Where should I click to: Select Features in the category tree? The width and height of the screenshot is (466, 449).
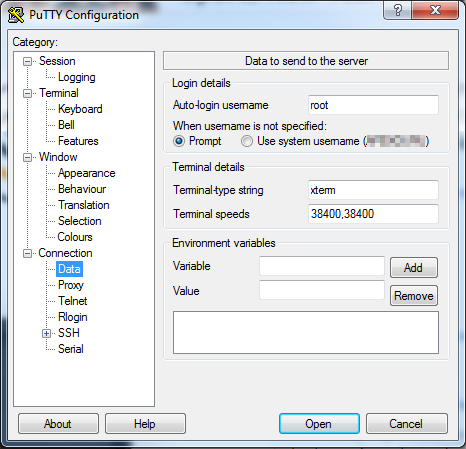pos(78,141)
